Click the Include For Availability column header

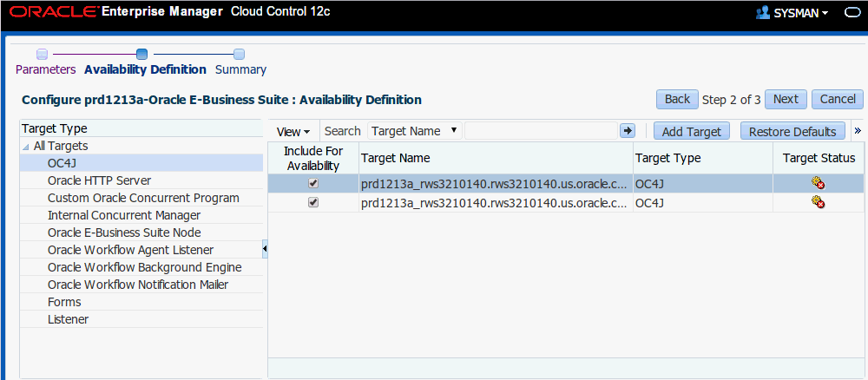pos(313,158)
